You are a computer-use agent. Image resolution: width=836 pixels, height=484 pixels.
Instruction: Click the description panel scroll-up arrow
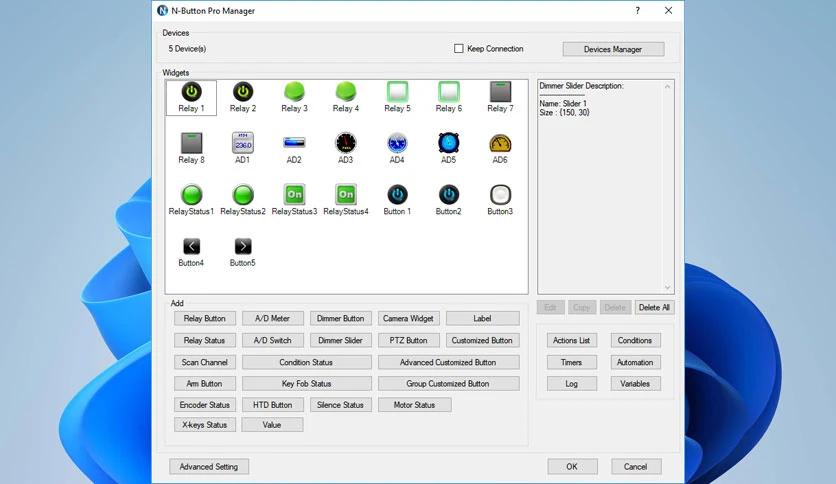(x=668, y=86)
